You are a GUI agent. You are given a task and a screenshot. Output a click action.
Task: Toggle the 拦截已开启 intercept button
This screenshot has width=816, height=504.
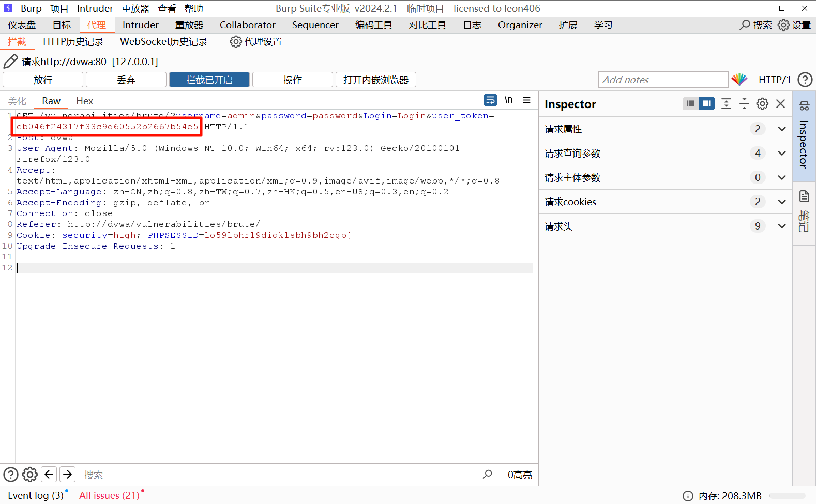point(209,80)
